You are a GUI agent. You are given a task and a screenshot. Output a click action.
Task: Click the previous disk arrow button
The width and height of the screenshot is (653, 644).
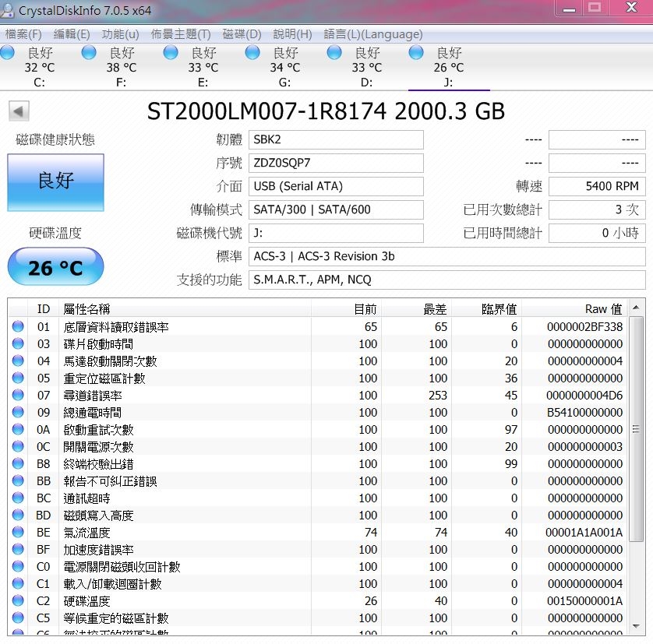pyautogui.click(x=19, y=111)
